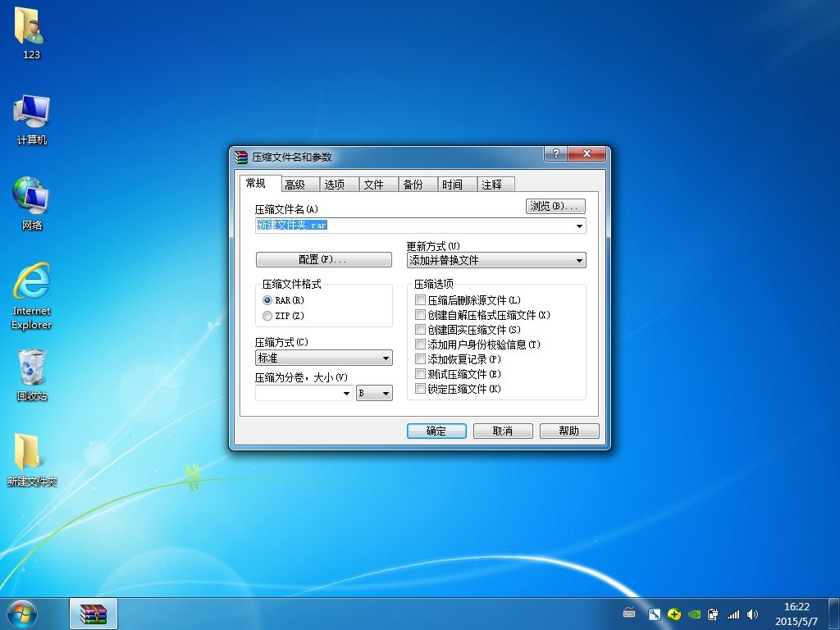
Task: Expand the archive name dropdown arrow
Action: coord(579,226)
